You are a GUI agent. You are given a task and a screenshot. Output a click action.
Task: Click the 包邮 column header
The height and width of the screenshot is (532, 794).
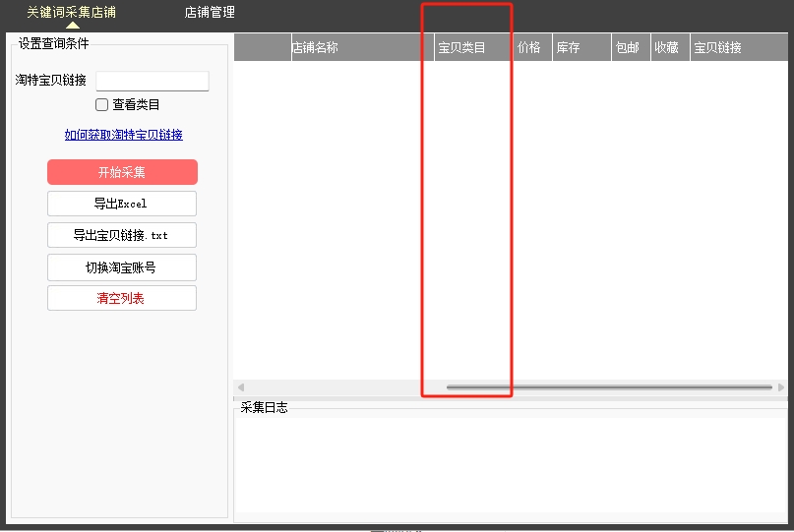pyautogui.click(x=631, y=47)
